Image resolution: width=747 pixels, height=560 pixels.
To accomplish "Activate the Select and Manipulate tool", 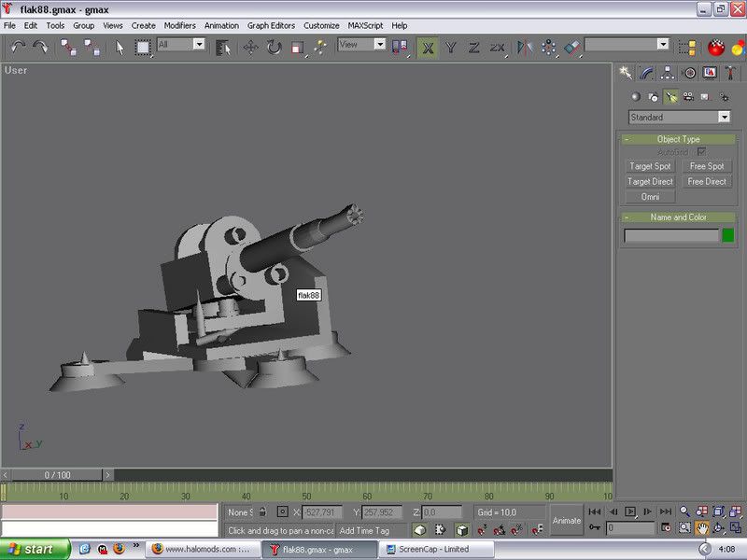I will (320, 48).
